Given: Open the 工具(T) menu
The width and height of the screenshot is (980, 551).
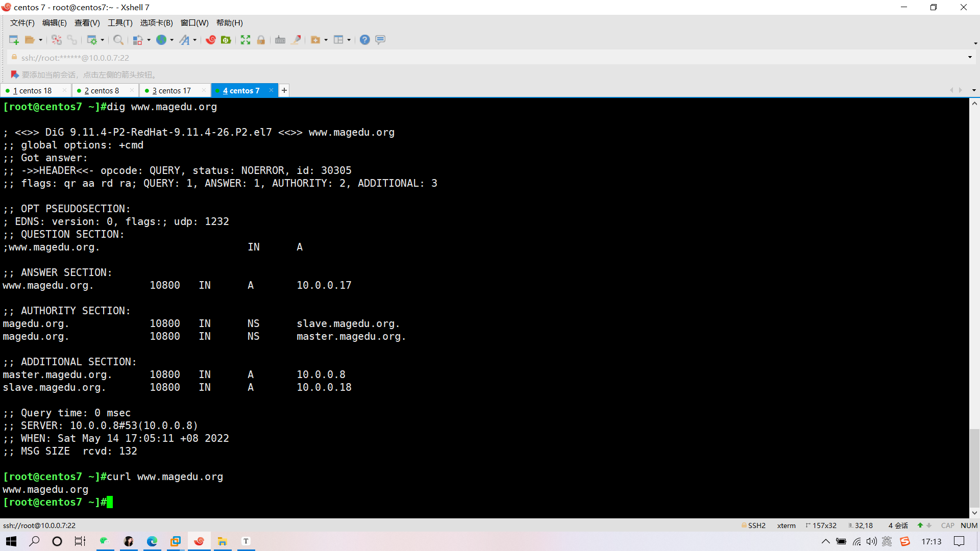Looking at the screenshot, I should coord(120,23).
